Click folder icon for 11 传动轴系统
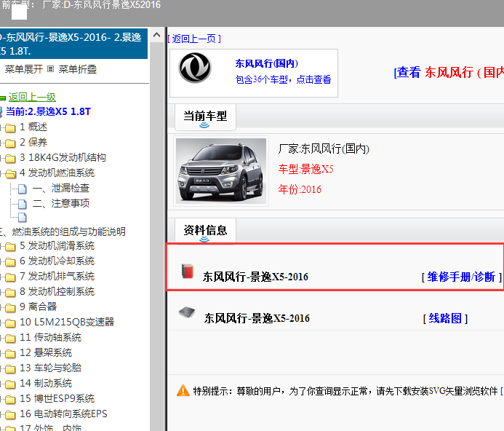Image resolution: width=504 pixels, height=431 pixels. coord(10,339)
